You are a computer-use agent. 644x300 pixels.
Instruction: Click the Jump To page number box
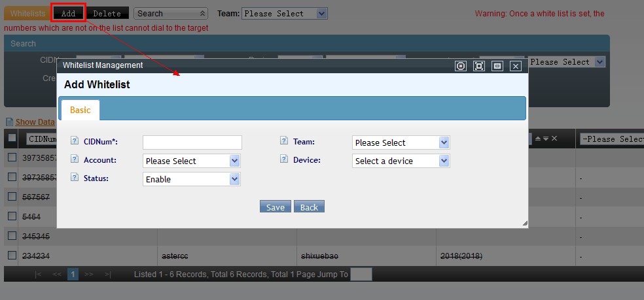pos(361,275)
